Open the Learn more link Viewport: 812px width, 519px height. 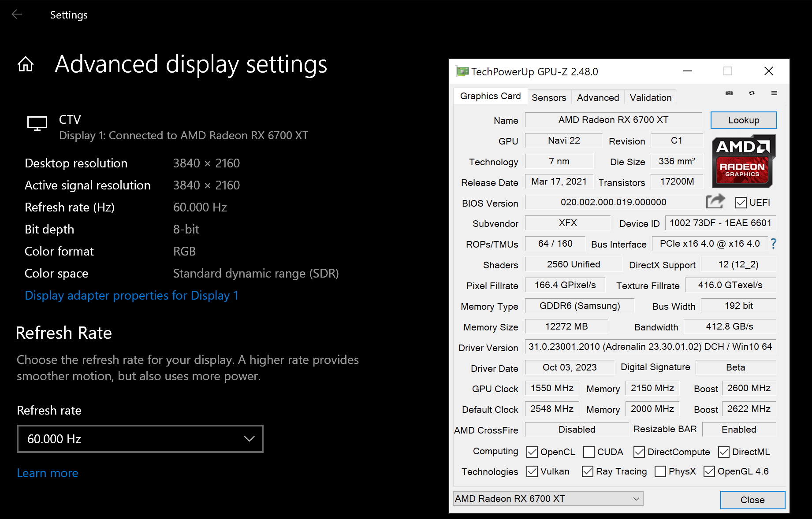(48, 473)
